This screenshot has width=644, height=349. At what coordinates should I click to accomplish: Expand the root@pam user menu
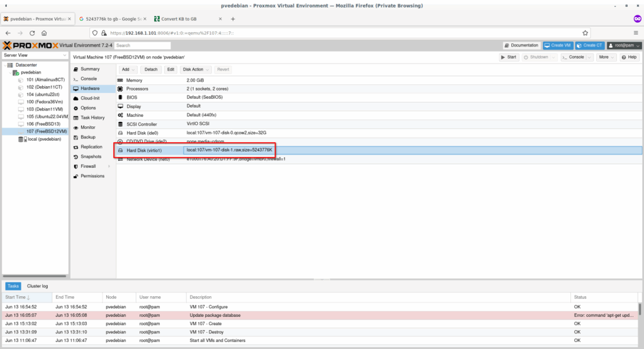tap(624, 45)
